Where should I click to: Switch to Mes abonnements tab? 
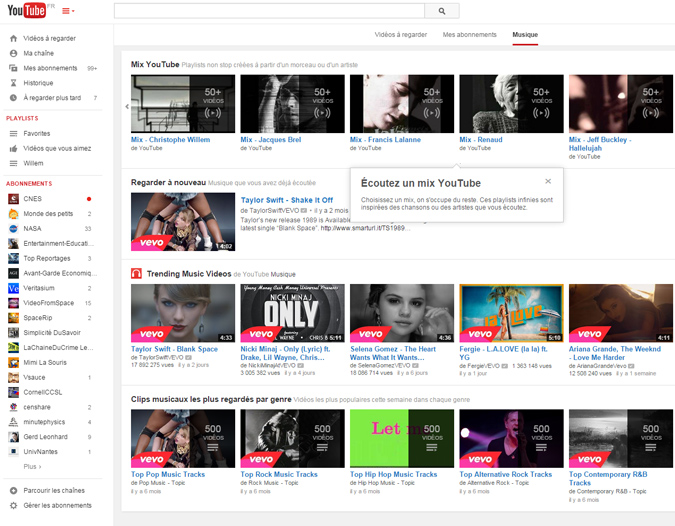tap(469, 34)
